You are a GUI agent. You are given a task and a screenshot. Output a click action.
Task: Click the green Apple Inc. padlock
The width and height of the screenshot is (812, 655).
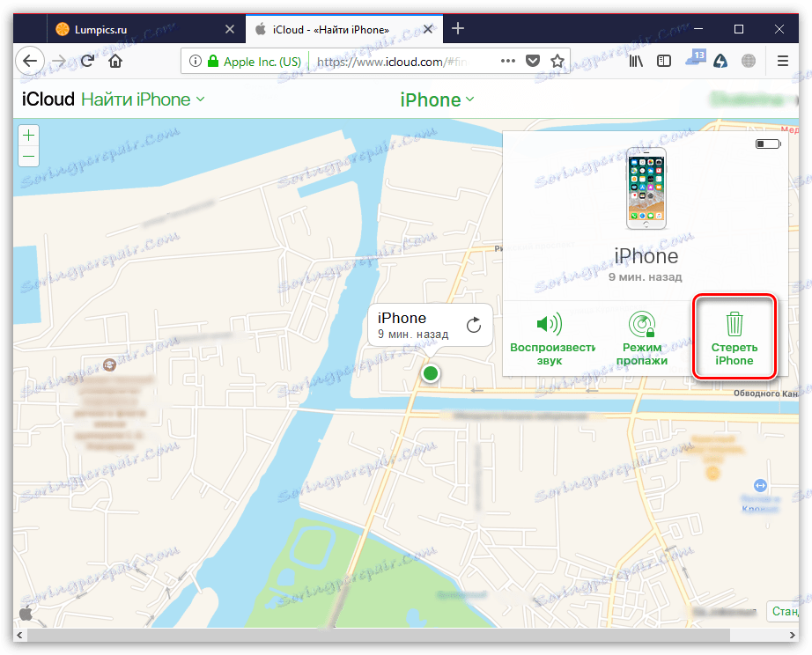tap(213, 61)
